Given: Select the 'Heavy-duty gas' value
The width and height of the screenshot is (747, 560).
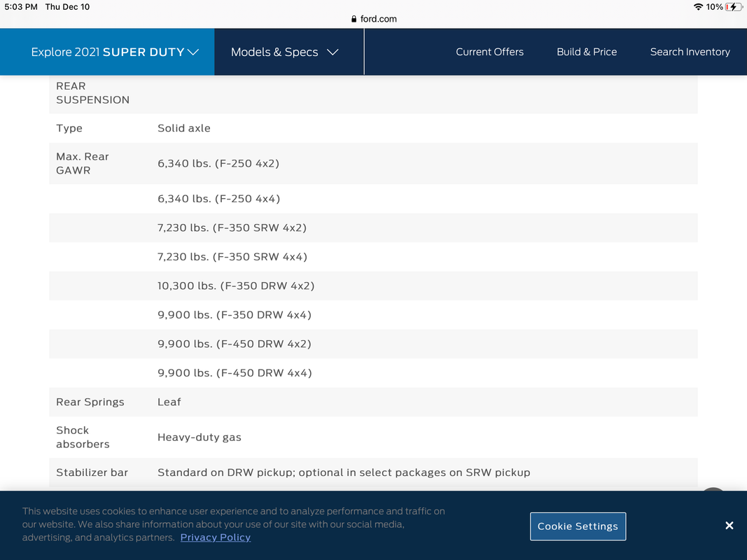Looking at the screenshot, I should click(x=199, y=437).
